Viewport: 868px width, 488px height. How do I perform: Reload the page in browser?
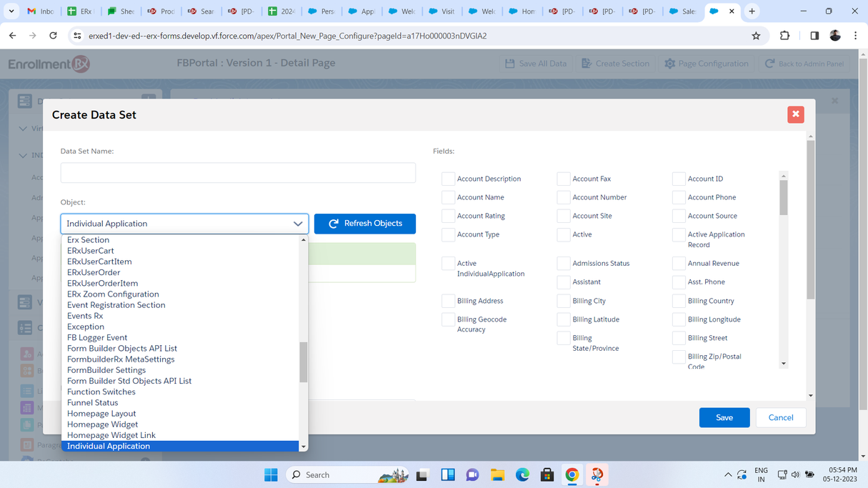tap(53, 36)
